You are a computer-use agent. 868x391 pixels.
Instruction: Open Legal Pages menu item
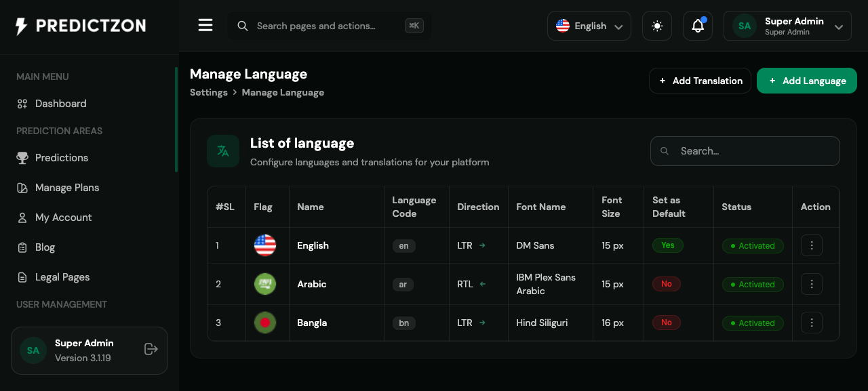(62, 277)
